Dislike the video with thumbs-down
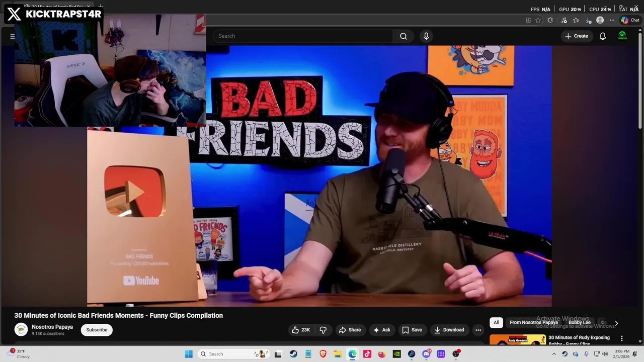 tap(323, 330)
